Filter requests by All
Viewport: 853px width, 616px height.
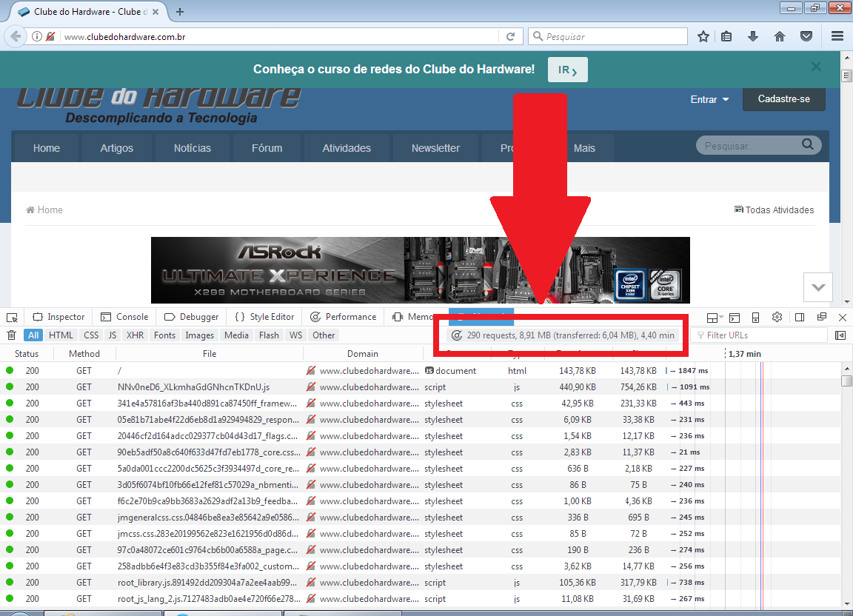[33, 335]
